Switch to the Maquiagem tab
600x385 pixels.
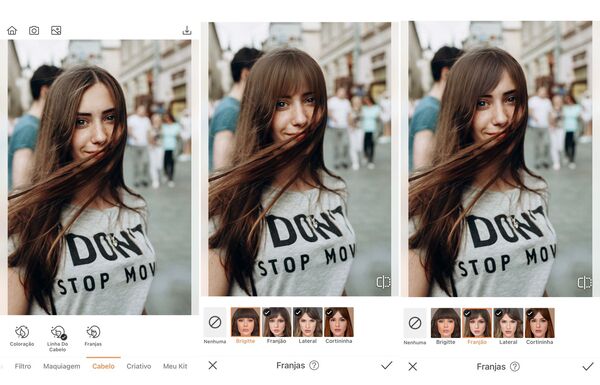pyautogui.click(x=62, y=366)
